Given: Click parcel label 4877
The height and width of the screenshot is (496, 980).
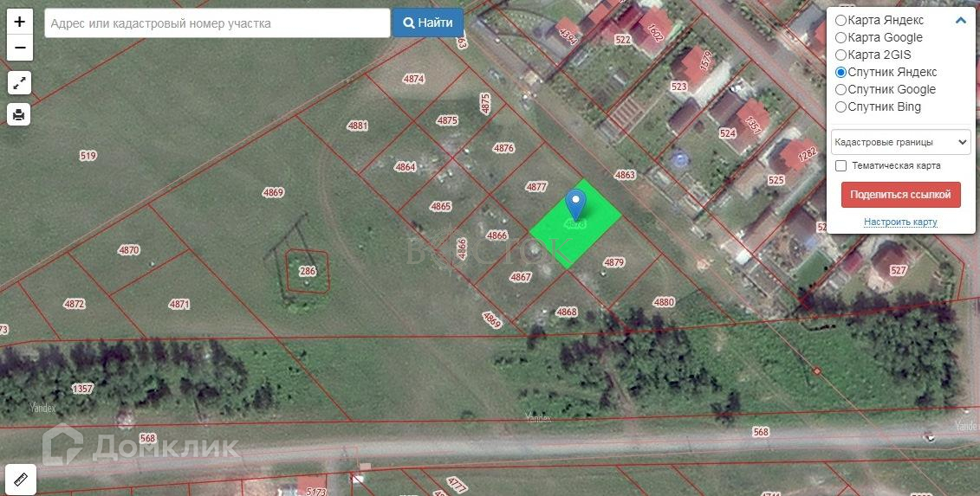Looking at the screenshot, I should click(536, 187).
